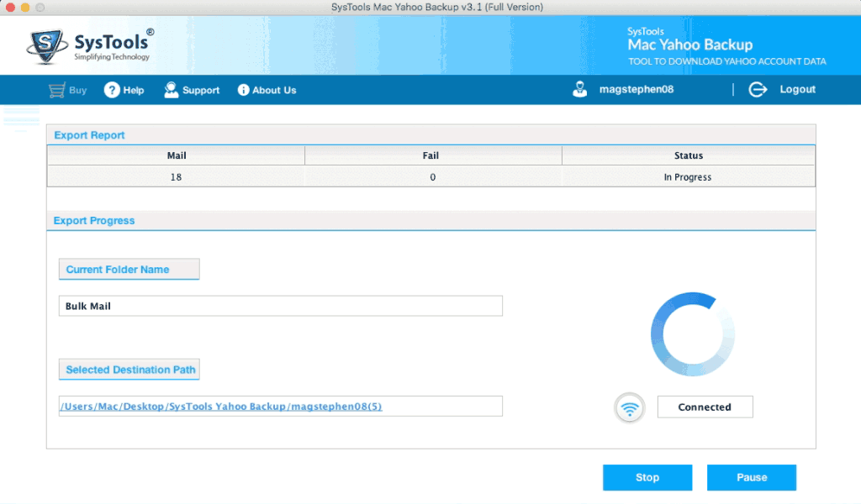The width and height of the screenshot is (861, 504).
Task: Click the fail count value 0
Action: [x=433, y=177]
